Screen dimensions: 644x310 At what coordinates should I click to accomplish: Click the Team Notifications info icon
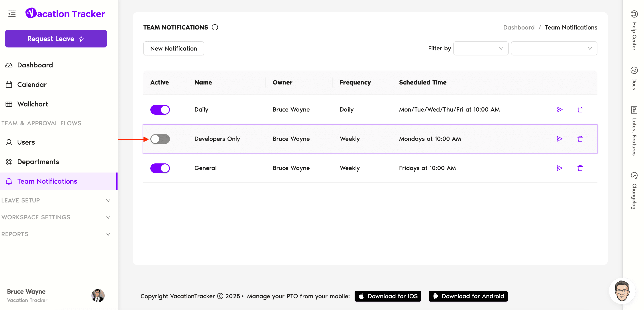(215, 27)
